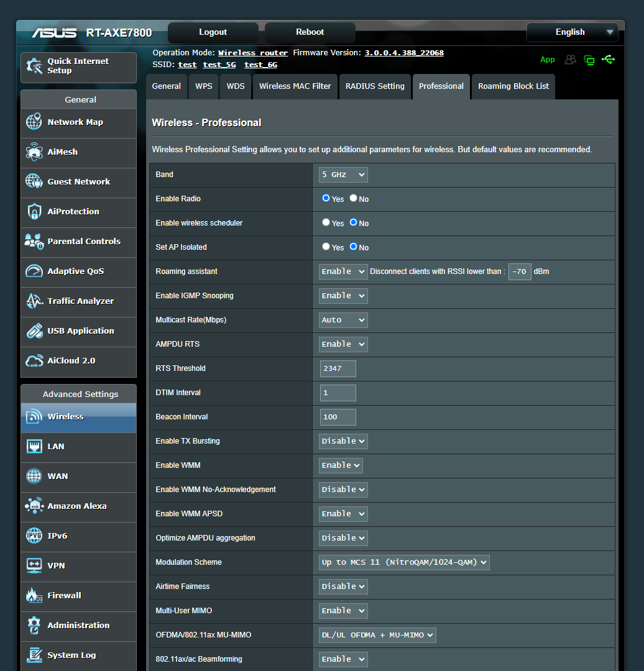Viewport: 644px width, 671px height.
Task: Set Enable wireless scheduler to No
Action: [x=353, y=222]
